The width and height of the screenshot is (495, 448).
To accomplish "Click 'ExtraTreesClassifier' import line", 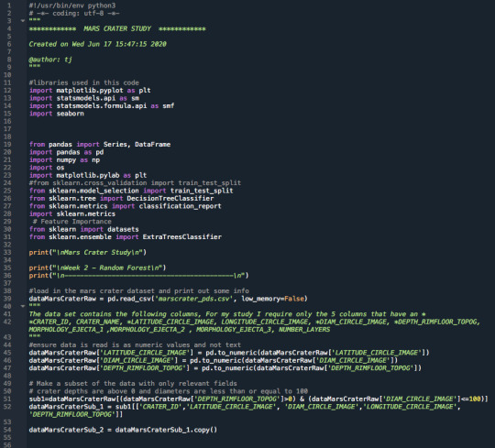I will (126, 236).
